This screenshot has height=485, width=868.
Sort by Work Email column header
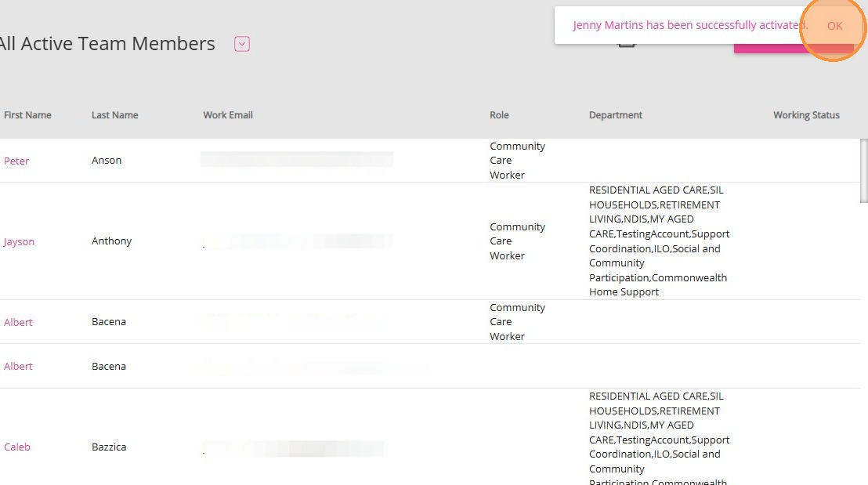tap(228, 115)
